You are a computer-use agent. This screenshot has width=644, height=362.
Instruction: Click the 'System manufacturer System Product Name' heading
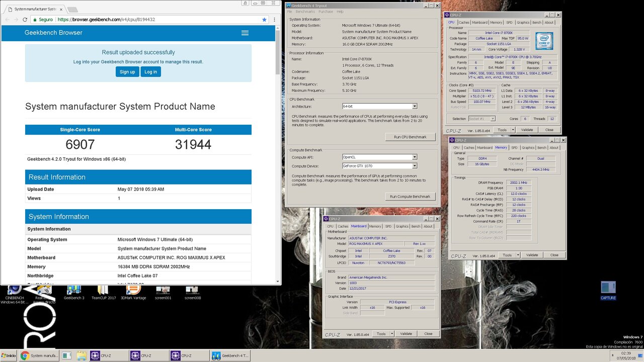point(120,107)
